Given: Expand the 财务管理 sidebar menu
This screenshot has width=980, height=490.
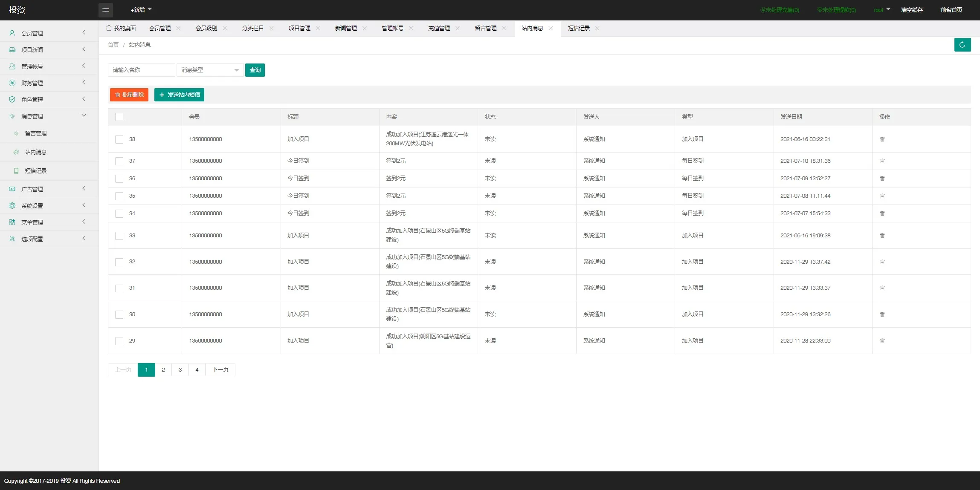Looking at the screenshot, I should 32,83.
